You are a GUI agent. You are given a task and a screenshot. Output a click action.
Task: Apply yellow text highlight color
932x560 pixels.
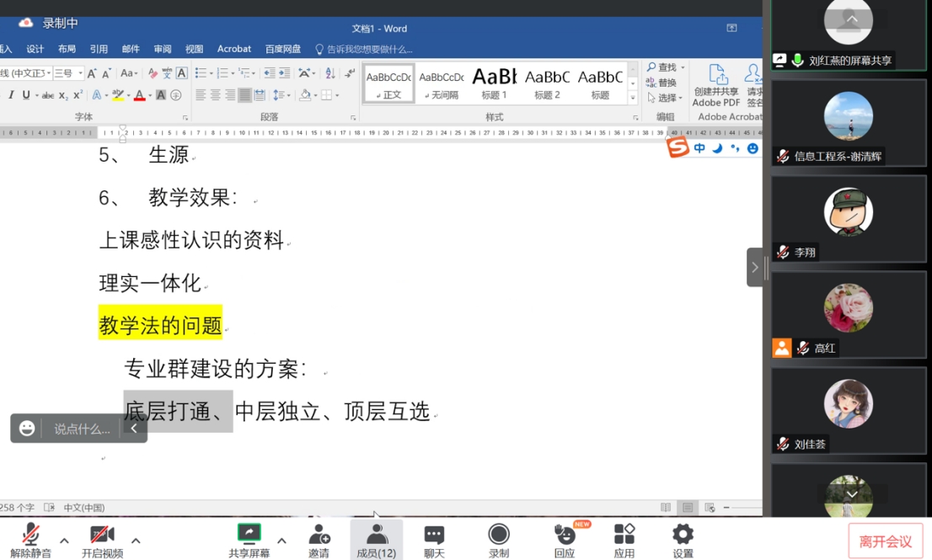[x=118, y=95]
